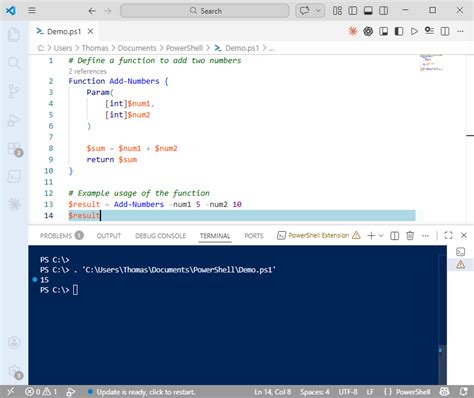The height and width of the screenshot is (398, 474).
Task: Create a new terminal with plus
Action: (371, 236)
